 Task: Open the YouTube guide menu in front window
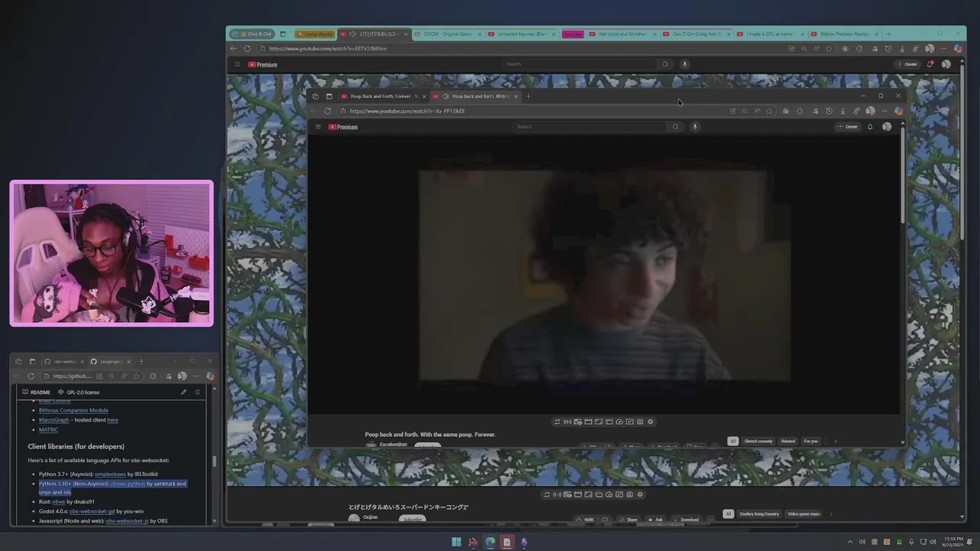tap(318, 127)
